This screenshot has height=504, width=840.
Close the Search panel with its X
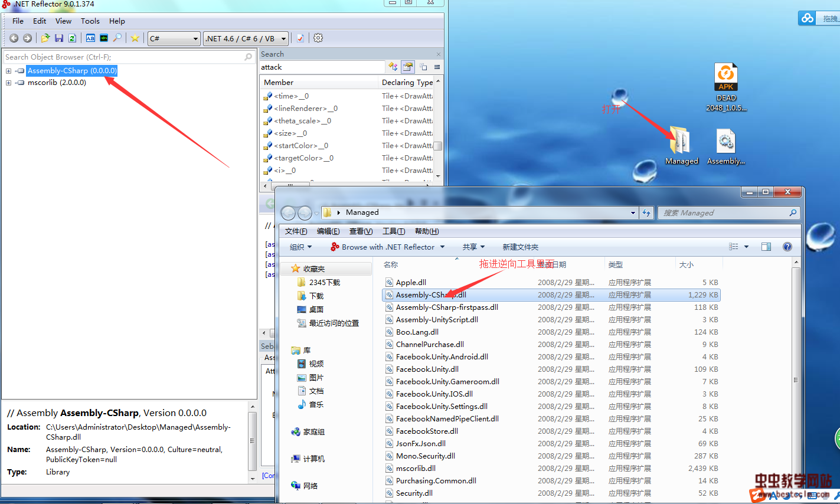[439, 54]
